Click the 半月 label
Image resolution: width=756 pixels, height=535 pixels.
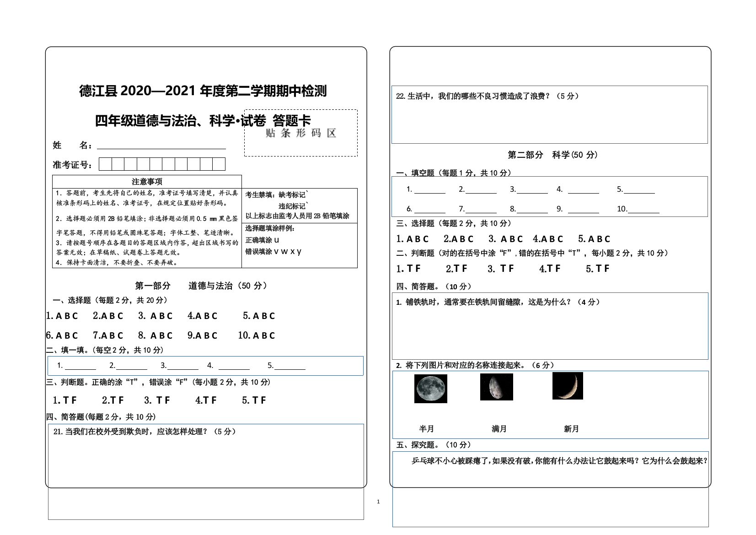pos(426,429)
